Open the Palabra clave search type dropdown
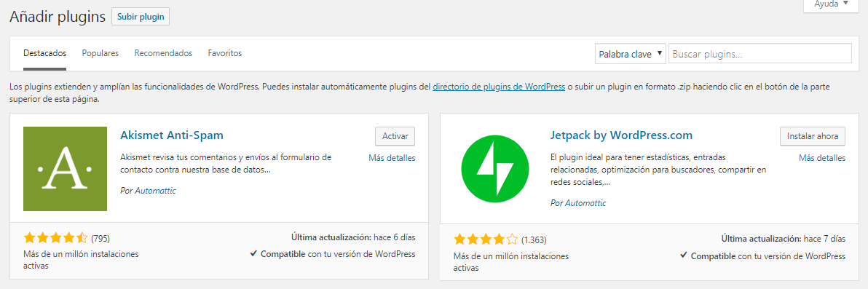 631,54
